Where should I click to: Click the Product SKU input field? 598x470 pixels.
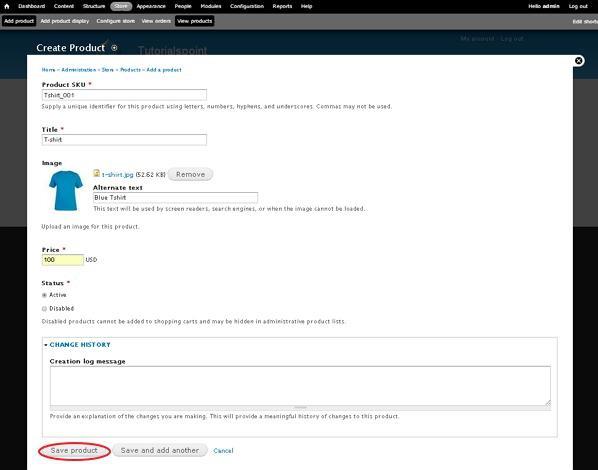[x=124, y=95]
